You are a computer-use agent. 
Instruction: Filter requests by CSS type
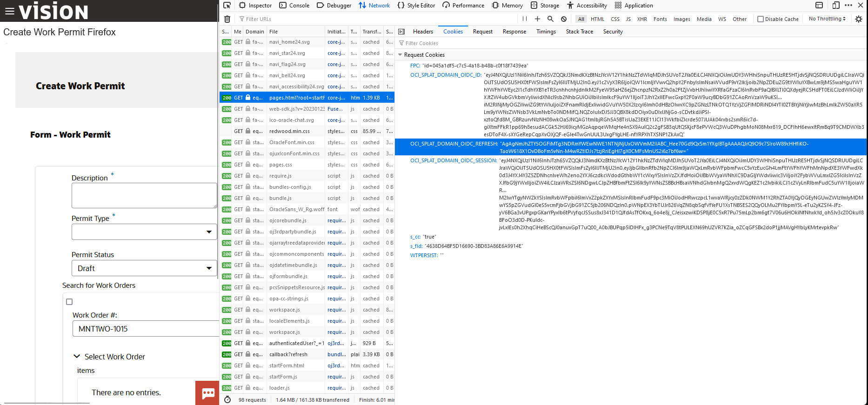pos(615,19)
